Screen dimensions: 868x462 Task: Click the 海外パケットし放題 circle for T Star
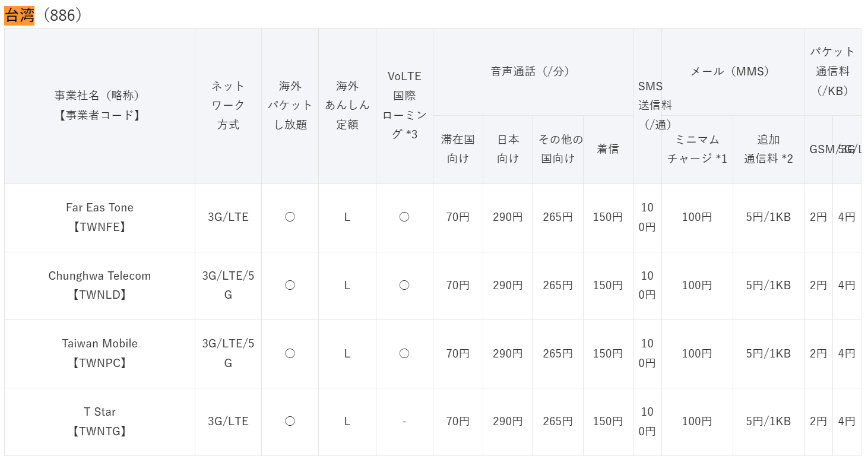pyautogui.click(x=290, y=421)
